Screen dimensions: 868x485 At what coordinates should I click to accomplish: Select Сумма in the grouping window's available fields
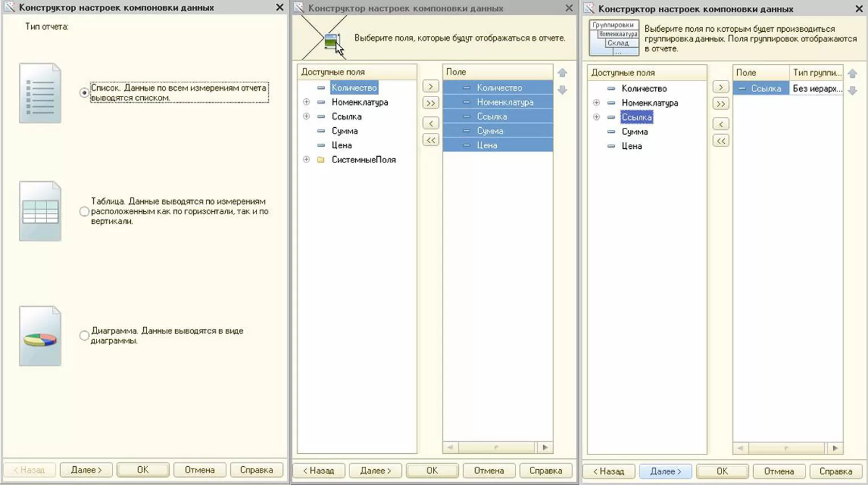tap(634, 132)
